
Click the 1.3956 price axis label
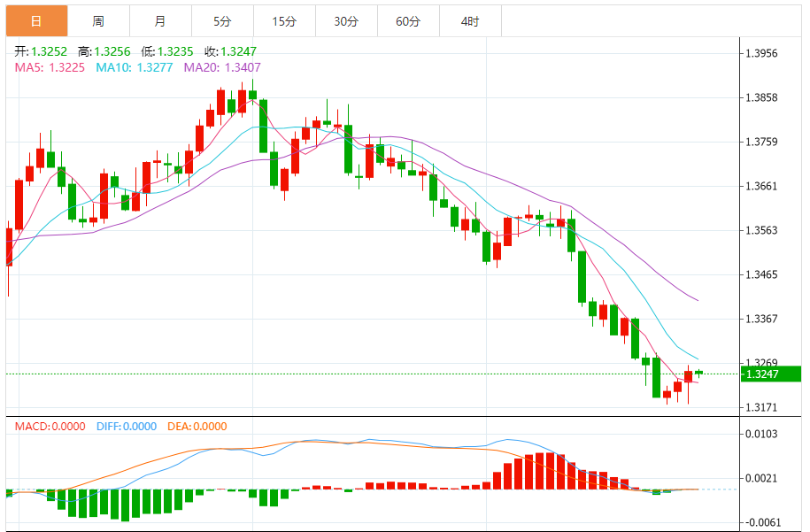coord(761,54)
